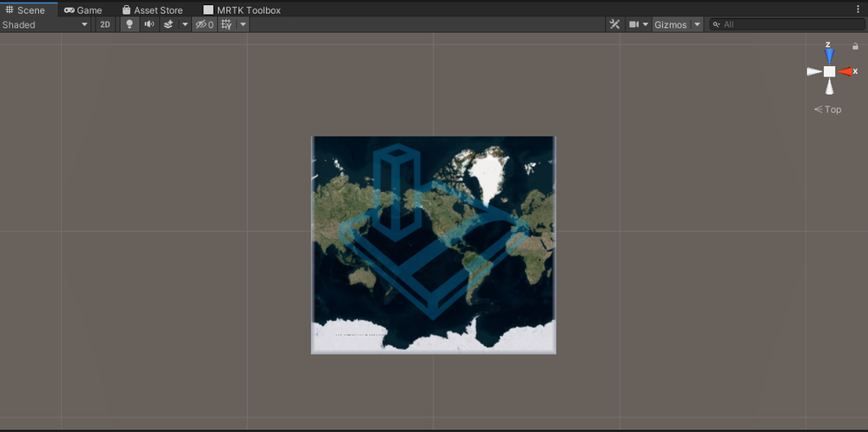Click the blue Z axis cone on gizmo
Viewport: 868px width, 432px height.
(829, 56)
